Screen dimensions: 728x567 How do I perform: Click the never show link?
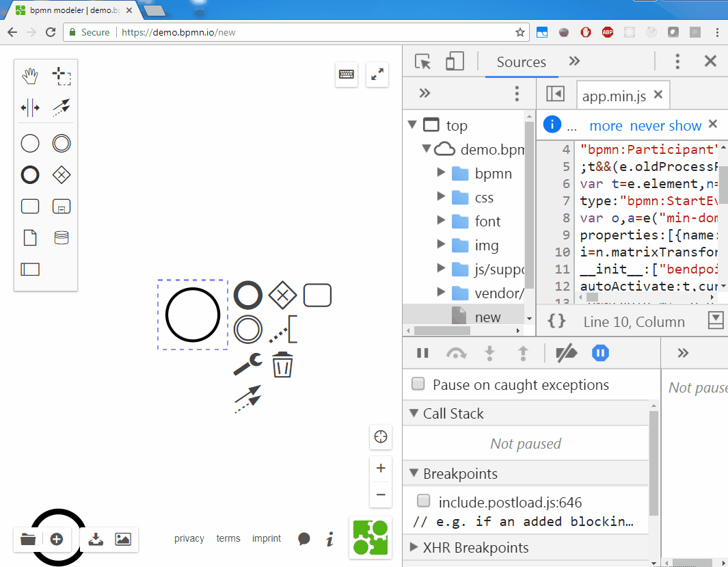click(665, 125)
